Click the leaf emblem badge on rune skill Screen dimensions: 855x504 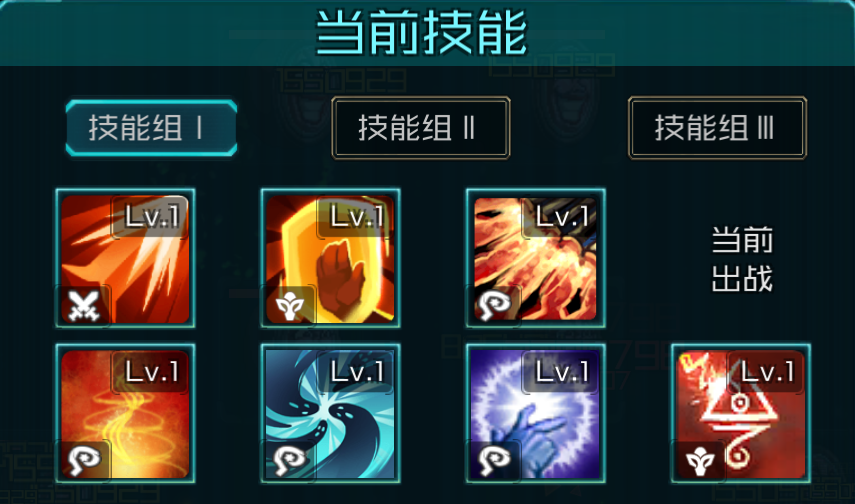pyautogui.click(x=700, y=460)
